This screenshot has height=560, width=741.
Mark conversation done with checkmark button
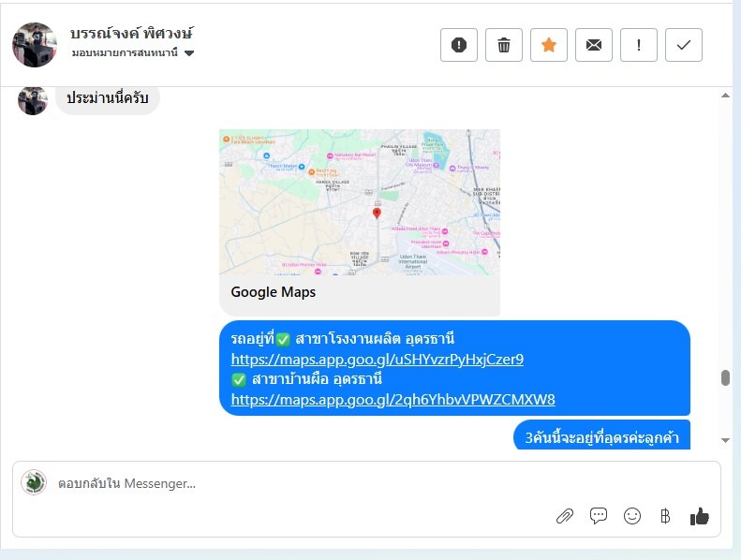click(x=683, y=45)
